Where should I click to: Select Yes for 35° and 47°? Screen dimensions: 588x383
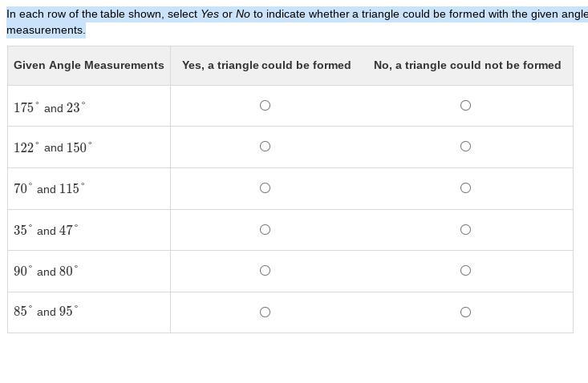pos(265,229)
